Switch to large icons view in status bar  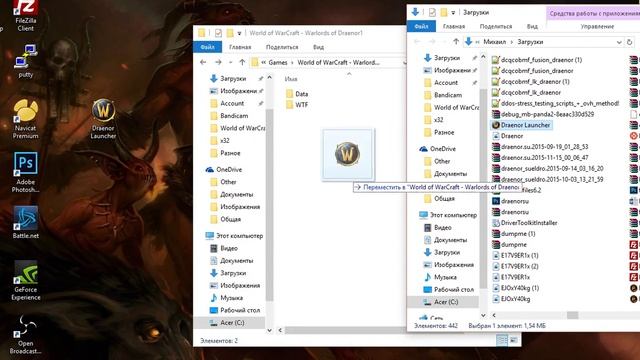(x=513, y=340)
